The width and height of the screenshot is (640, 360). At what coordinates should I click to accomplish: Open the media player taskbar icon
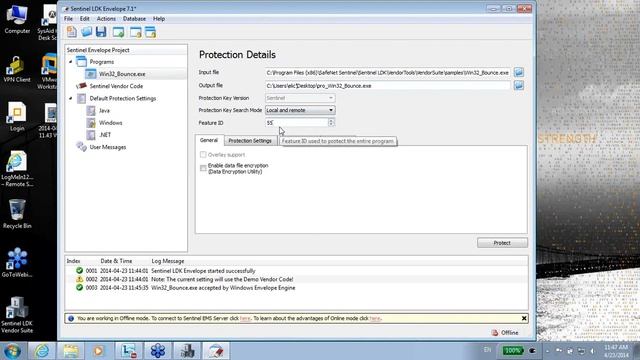point(98,351)
